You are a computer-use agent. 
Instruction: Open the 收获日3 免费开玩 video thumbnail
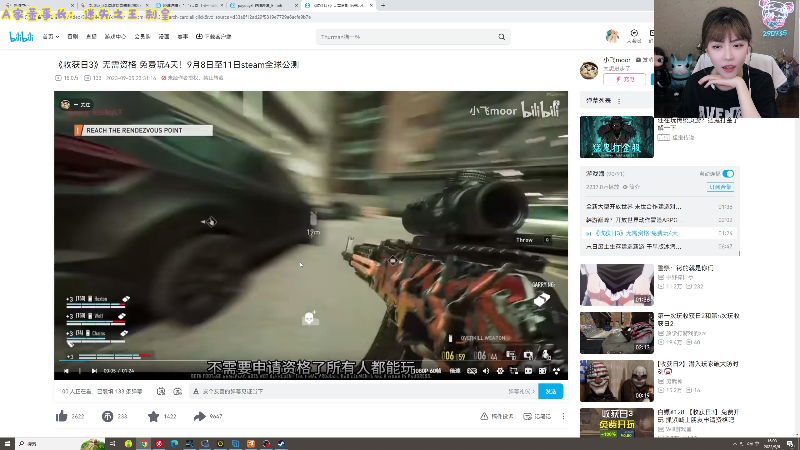point(616,422)
